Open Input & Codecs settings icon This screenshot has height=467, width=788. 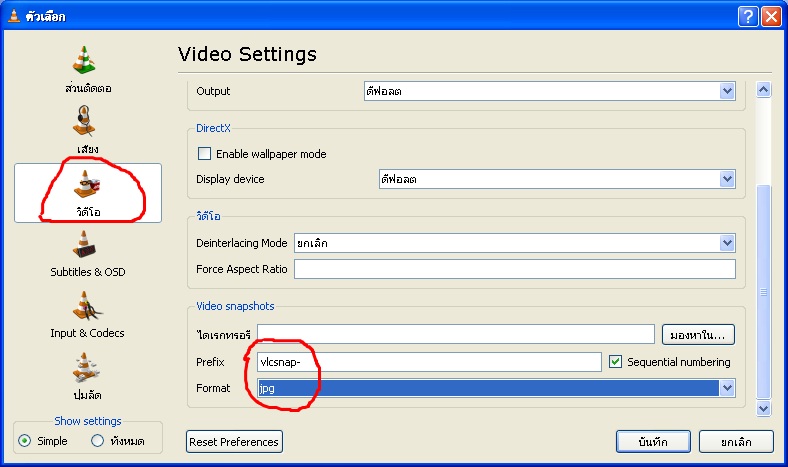(x=86, y=306)
